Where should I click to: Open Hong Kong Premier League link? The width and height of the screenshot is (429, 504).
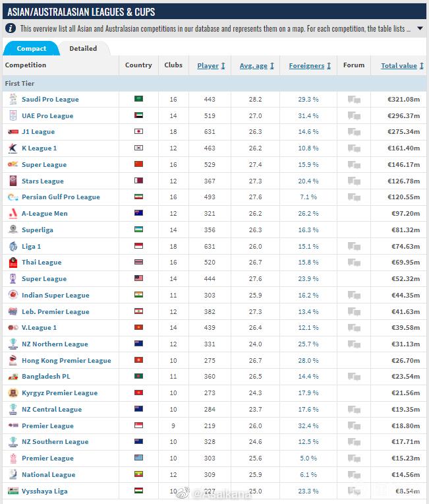point(67,360)
